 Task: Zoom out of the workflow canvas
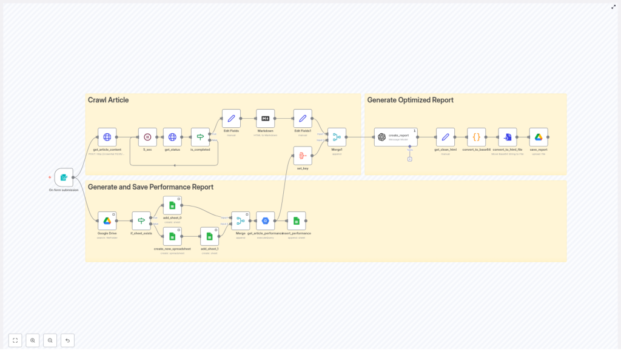click(50, 340)
